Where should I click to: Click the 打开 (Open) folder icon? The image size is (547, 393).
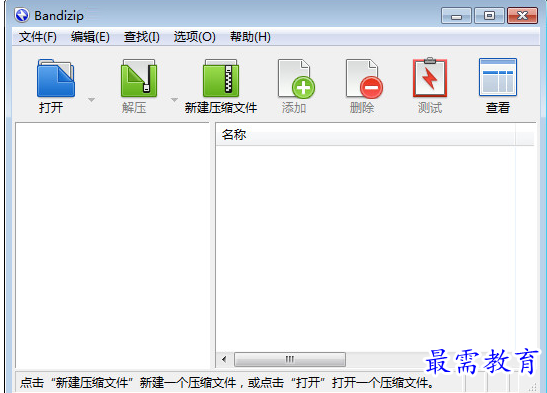click(55, 78)
